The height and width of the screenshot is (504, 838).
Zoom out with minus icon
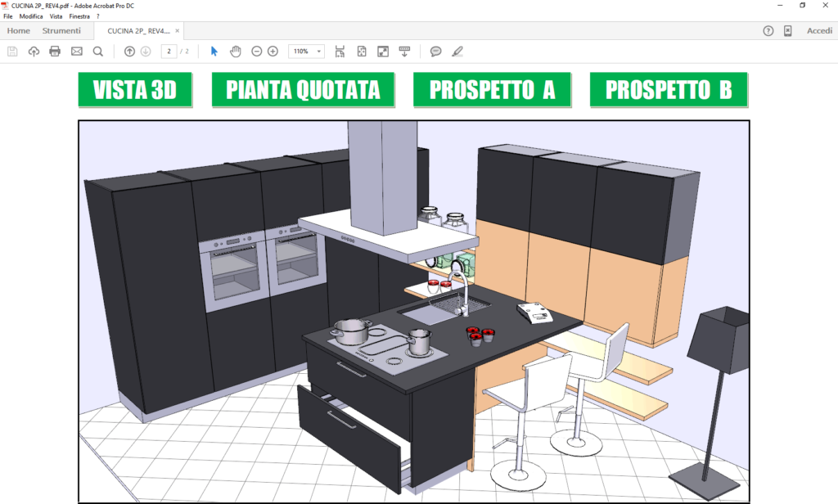(256, 52)
